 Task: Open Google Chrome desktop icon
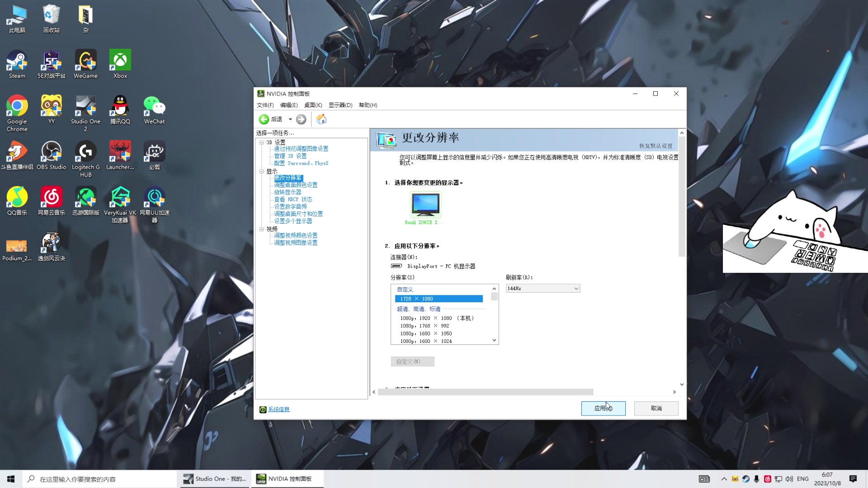pos(17,113)
